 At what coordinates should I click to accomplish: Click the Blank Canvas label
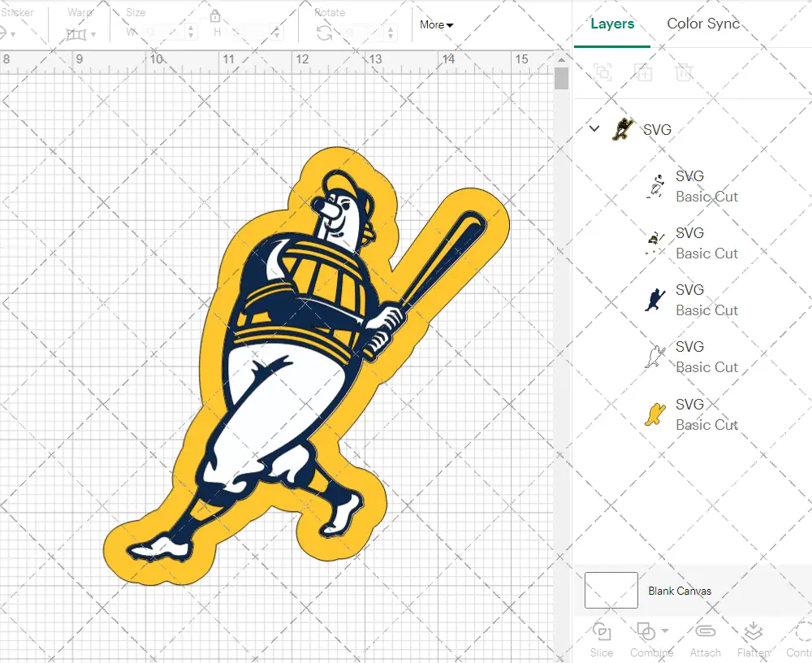tap(680, 591)
